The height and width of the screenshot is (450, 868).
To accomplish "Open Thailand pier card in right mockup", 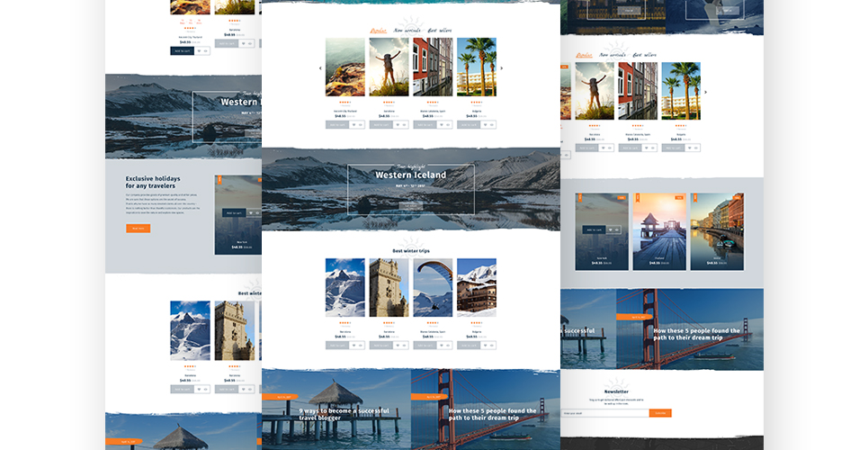I will point(659,231).
